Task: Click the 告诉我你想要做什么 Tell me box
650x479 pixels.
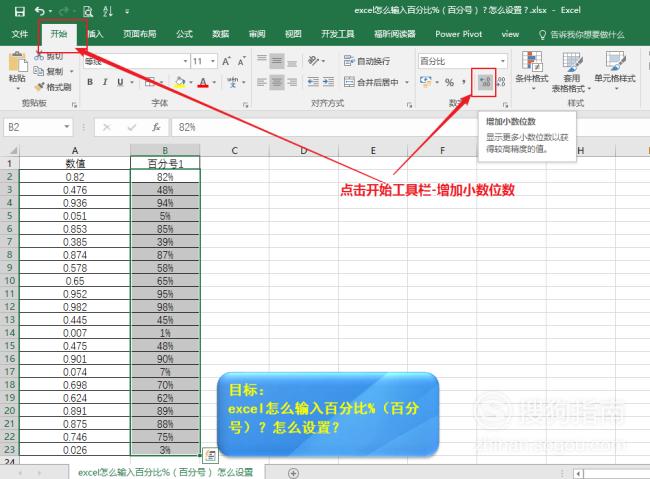Action: point(582,34)
